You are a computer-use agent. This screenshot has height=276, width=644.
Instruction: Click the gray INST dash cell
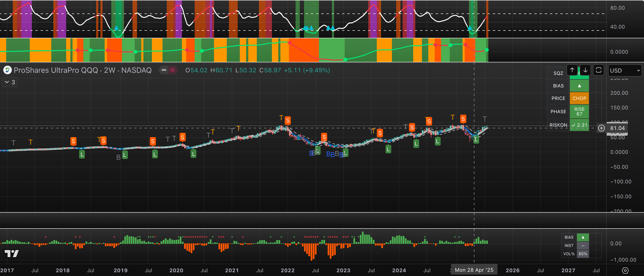click(583, 246)
